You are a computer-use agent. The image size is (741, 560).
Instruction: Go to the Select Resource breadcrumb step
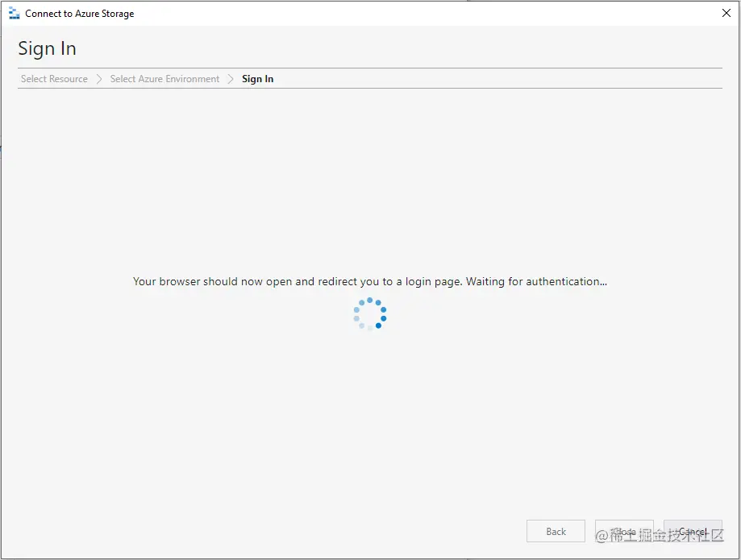(54, 79)
